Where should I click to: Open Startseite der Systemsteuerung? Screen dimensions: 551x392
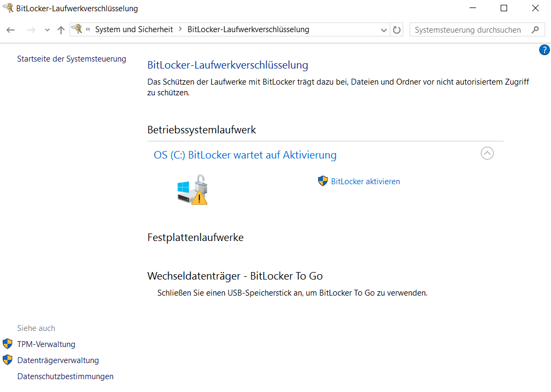(x=72, y=59)
